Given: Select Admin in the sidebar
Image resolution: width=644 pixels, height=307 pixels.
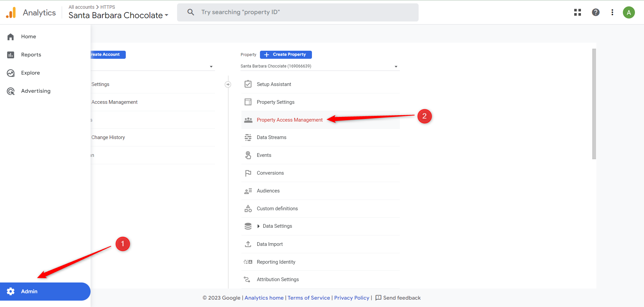Looking at the screenshot, I should pyautogui.click(x=29, y=291).
